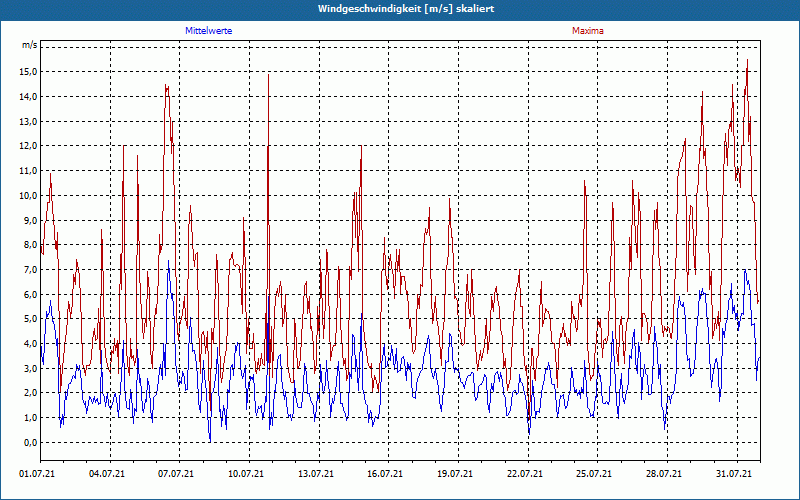
Task: Select the 22.07.21 date label
Action: click(524, 474)
